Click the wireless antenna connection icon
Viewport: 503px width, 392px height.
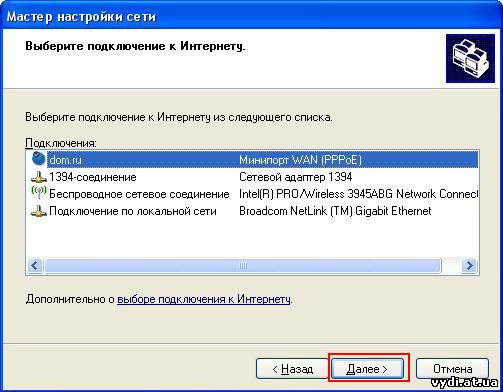coord(39,193)
